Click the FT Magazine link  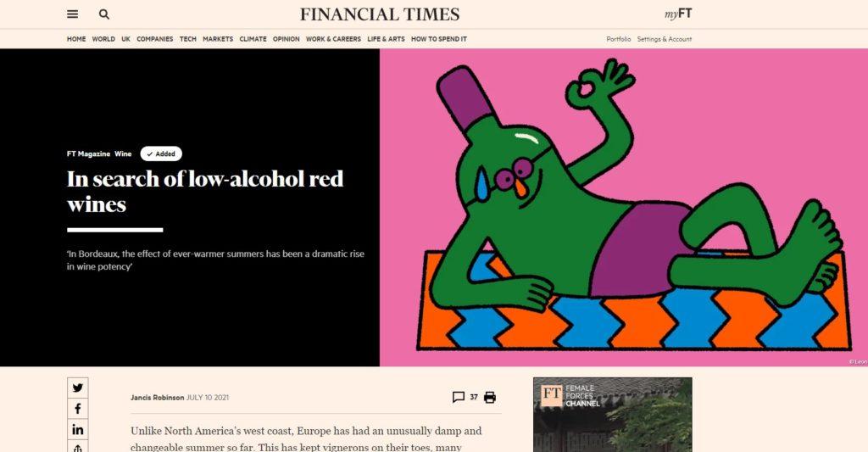(88, 154)
